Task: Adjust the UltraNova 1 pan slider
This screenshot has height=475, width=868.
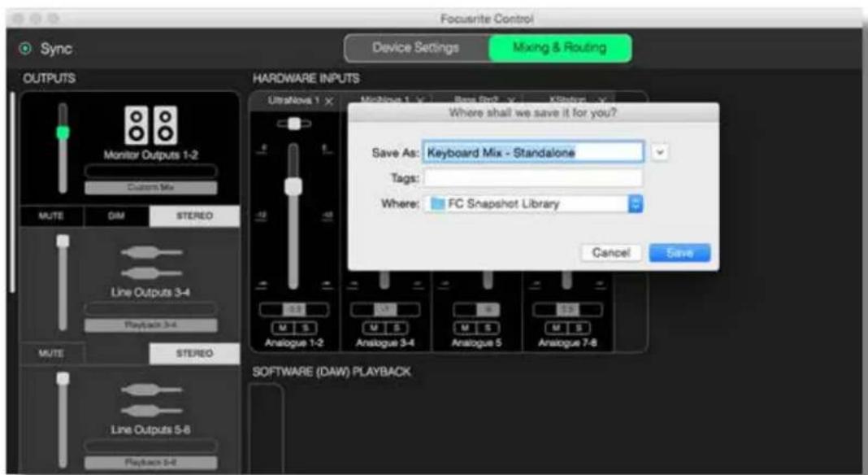Action: coord(294,124)
